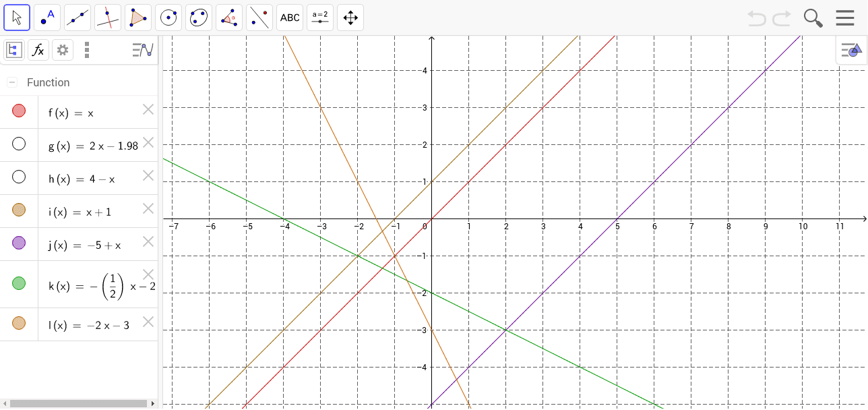Viewport: 868px width, 410px height.
Task: Delete the j(x) = −5 + x row
Action: (x=148, y=241)
